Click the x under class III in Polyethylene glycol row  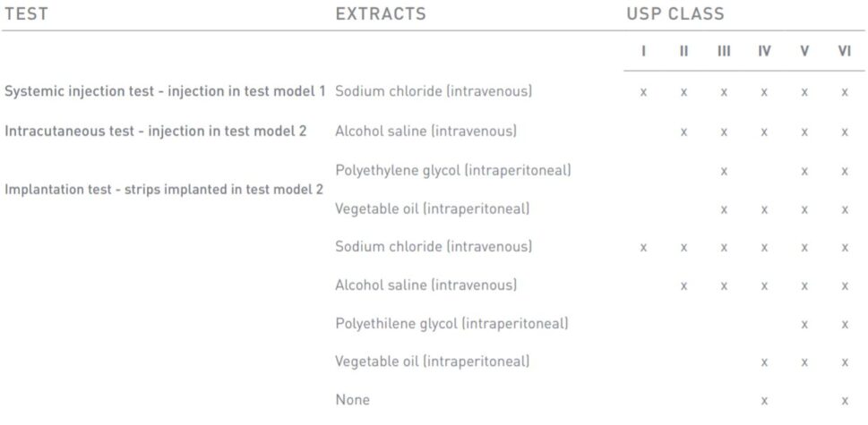coord(724,170)
